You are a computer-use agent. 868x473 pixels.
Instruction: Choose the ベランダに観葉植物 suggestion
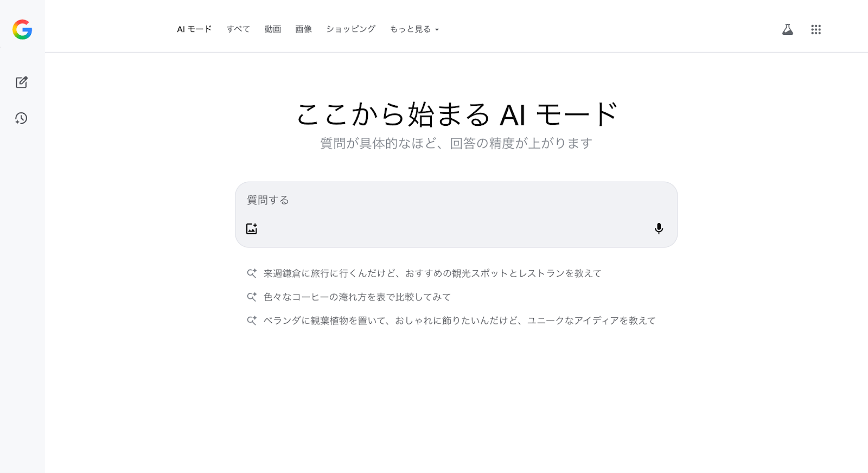pyautogui.click(x=459, y=321)
